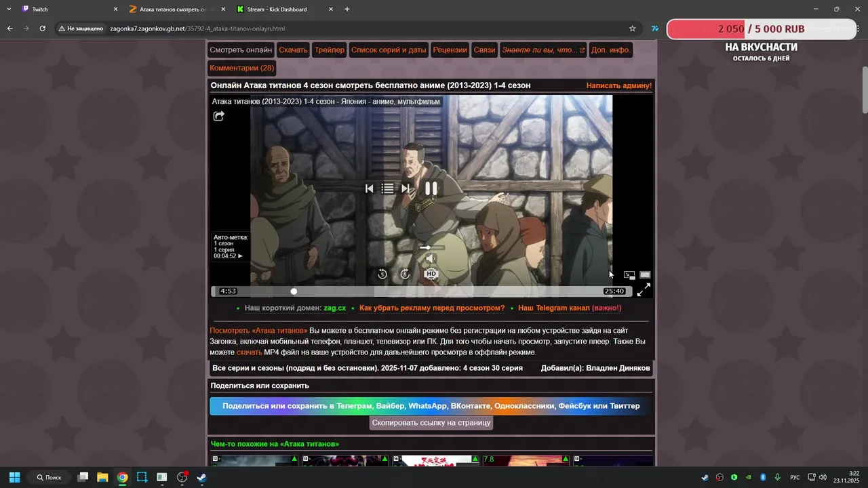The width and height of the screenshot is (868, 488).
Task: Open the Скачать tab
Action: tap(293, 50)
